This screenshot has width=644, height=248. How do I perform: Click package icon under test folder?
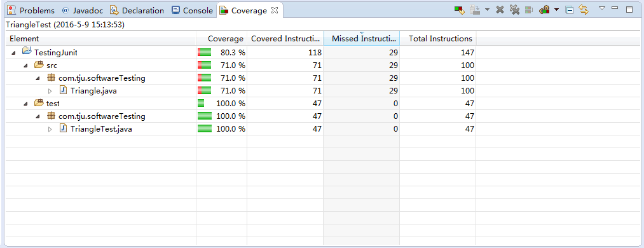click(x=51, y=116)
